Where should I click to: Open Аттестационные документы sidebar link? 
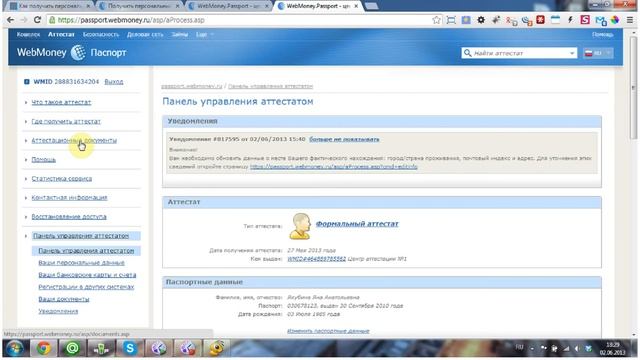click(x=74, y=140)
